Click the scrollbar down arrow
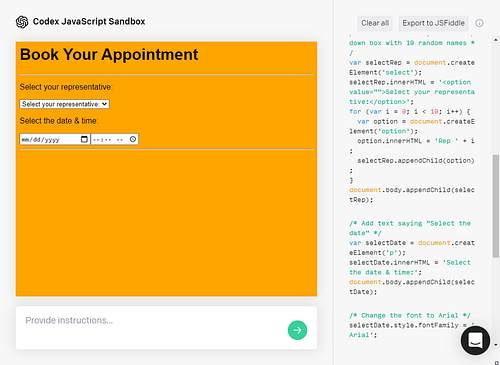Image resolution: width=500 pixels, height=365 pixels. [496, 345]
